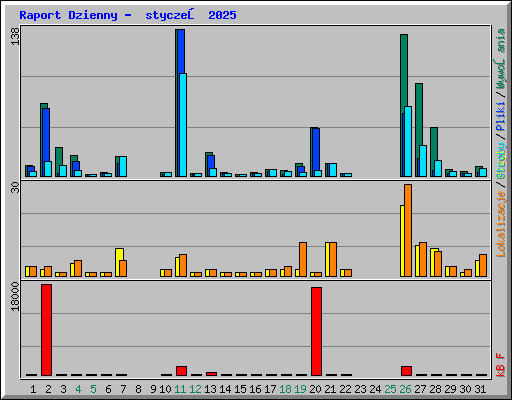512x400 pixels.
Task: Click the 'Pliki' blue legend label
Action: click(501, 116)
